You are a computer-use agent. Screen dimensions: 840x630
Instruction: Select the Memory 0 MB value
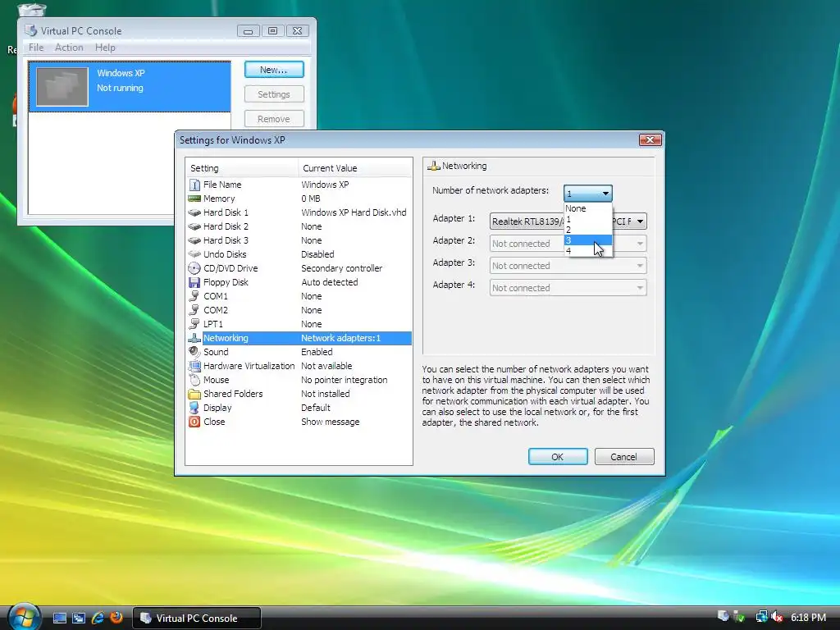[x=311, y=199]
